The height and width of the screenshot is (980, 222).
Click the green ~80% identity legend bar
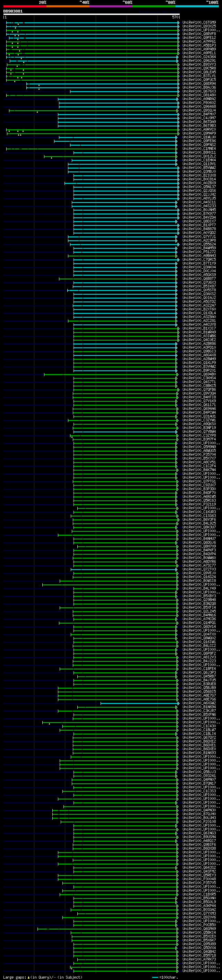tap(154, 6)
